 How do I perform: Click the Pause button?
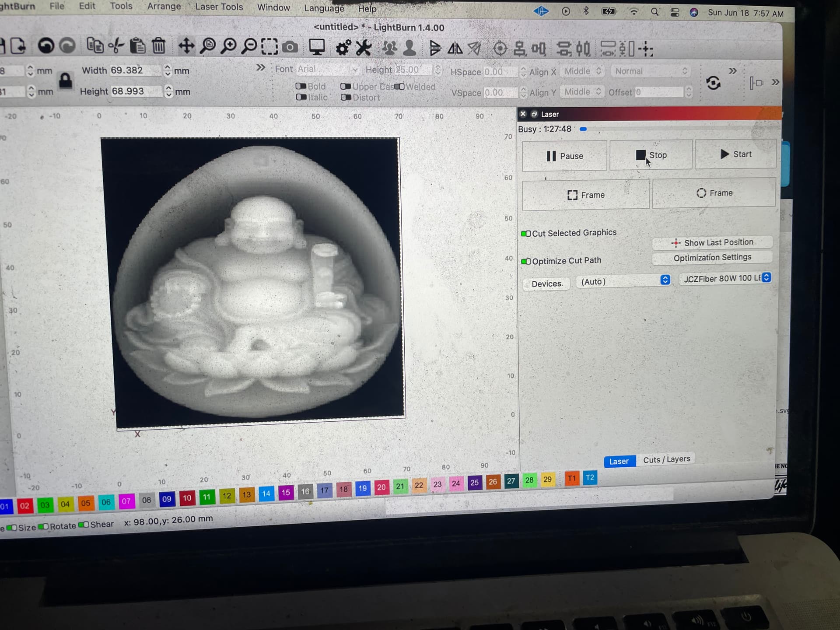[x=564, y=156]
